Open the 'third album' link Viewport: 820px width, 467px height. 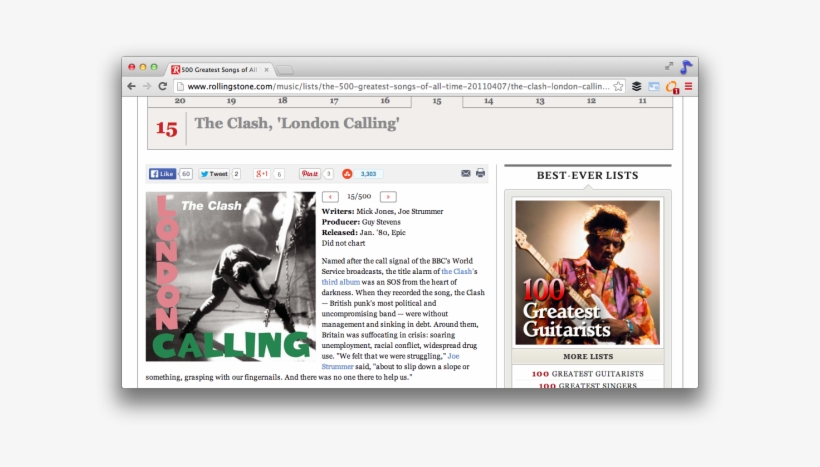pos(341,282)
